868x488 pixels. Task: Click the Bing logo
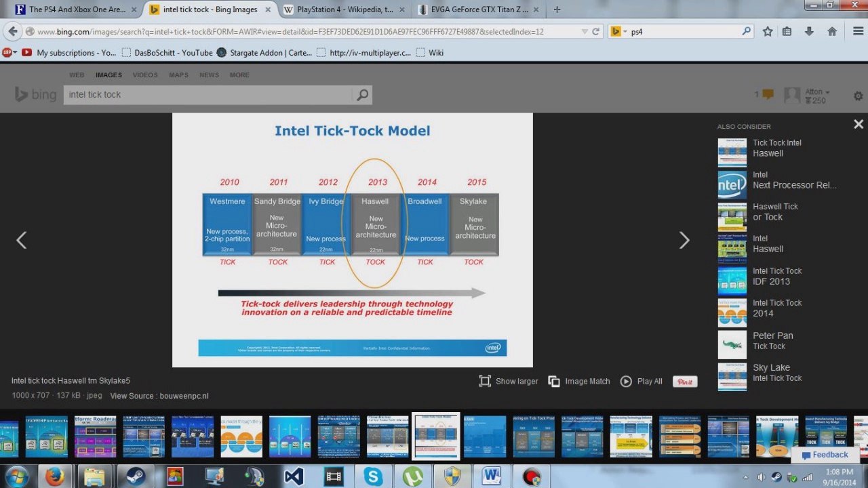[35, 95]
